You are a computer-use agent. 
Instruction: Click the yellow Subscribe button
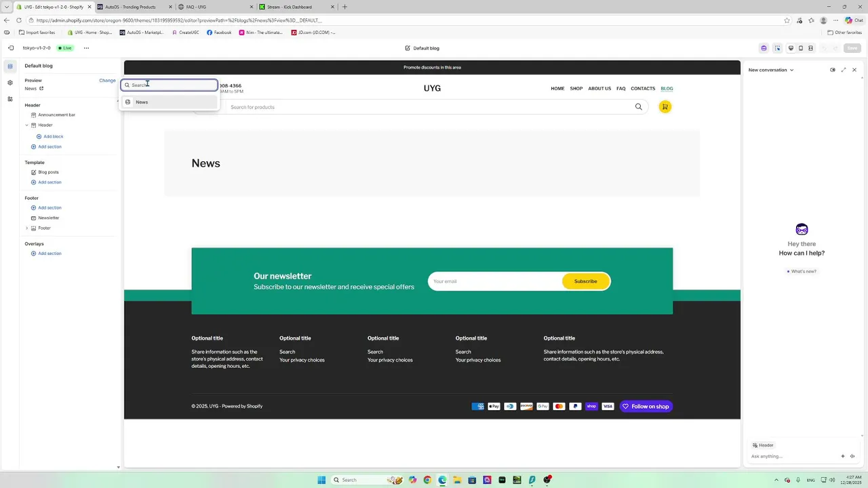(x=586, y=281)
